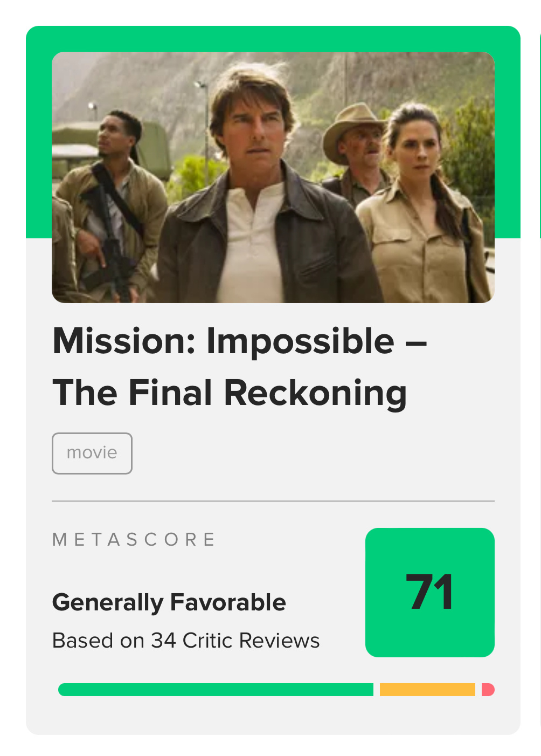Image resolution: width=541 pixels, height=756 pixels.
Task: Select the green positive reviews bar segment
Action: click(216, 690)
